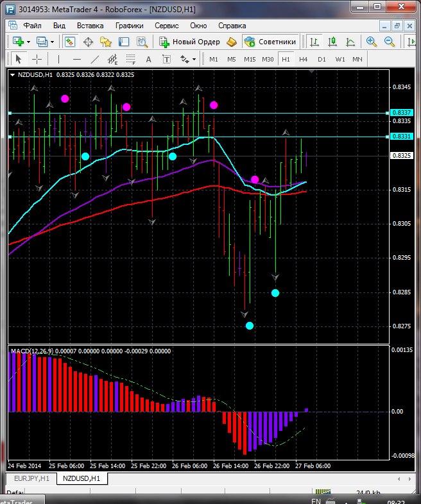Screen dimensions: 421x504
Task: Open the chart window system icon
Action: (x=13, y=26)
